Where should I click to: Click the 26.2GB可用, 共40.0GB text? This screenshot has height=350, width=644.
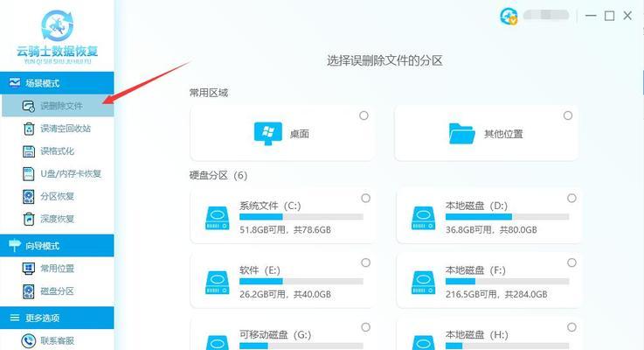(x=285, y=294)
